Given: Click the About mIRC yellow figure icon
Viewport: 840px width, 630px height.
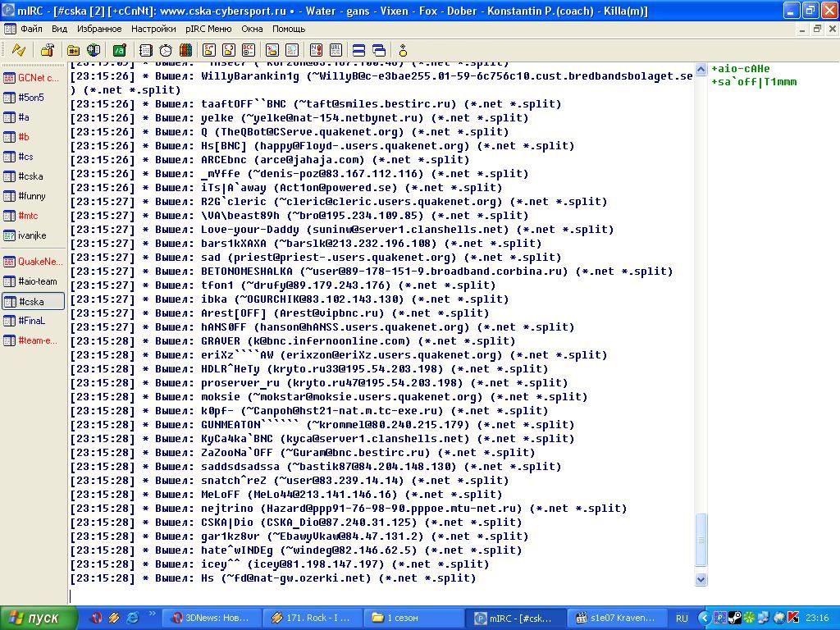Looking at the screenshot, I should 403,50.
